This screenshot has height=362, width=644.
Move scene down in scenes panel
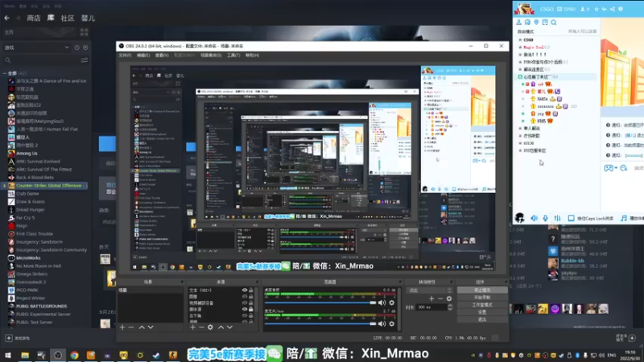pyautogui.click(x=151, y=327)
